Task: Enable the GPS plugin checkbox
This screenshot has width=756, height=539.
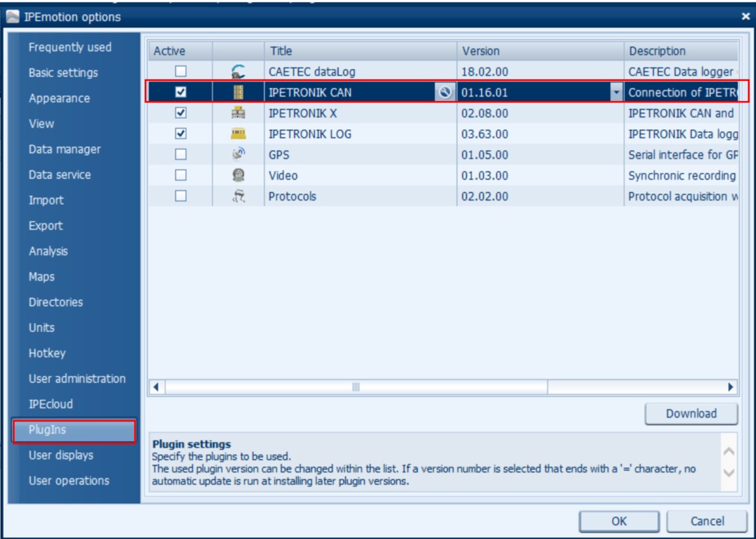Action: click(x=181, y=155)
